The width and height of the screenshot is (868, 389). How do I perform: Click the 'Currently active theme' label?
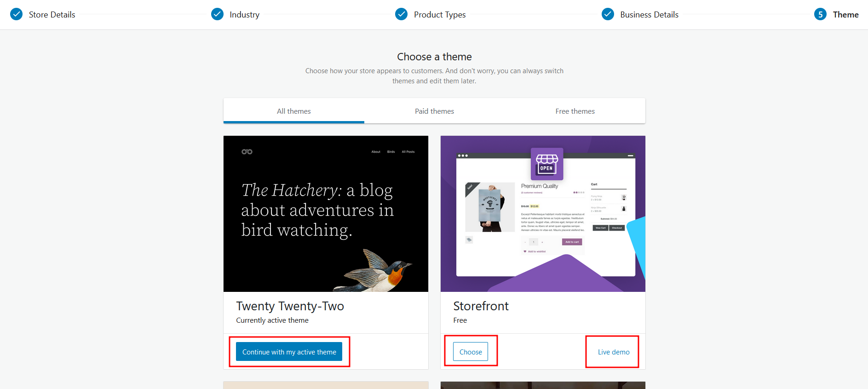click(272, 320)
